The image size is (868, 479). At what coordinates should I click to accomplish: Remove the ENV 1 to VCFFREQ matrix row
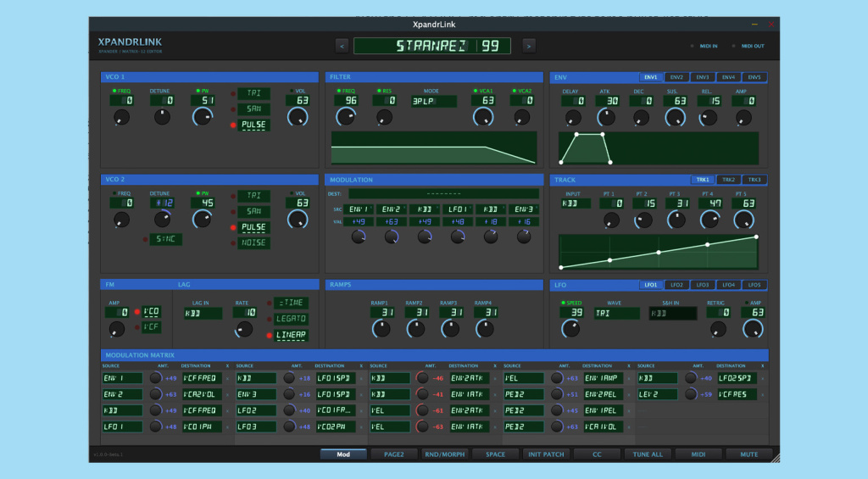click(227, 379)
